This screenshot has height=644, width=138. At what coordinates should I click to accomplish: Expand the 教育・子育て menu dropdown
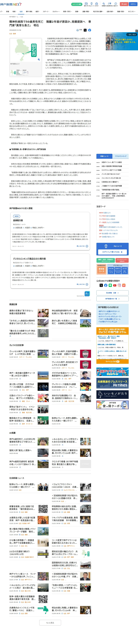68,11
